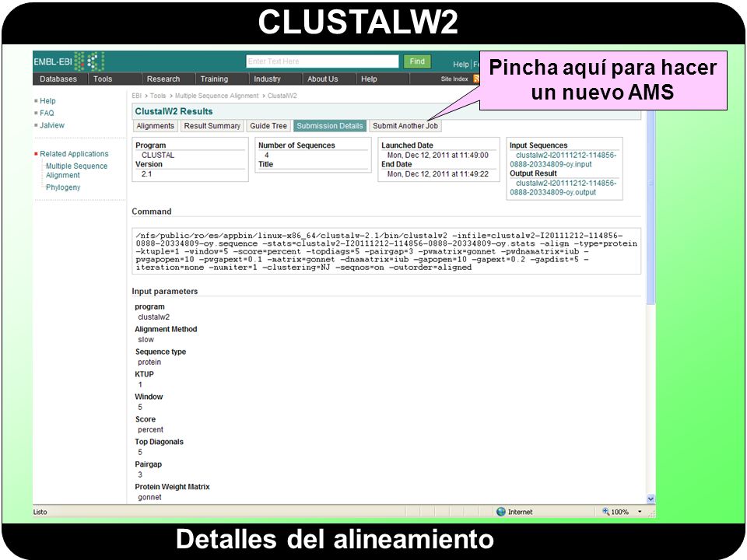Click the EMBL-EBI logo
The width and height of the screenshot is (747, 560).
[69, 61]
